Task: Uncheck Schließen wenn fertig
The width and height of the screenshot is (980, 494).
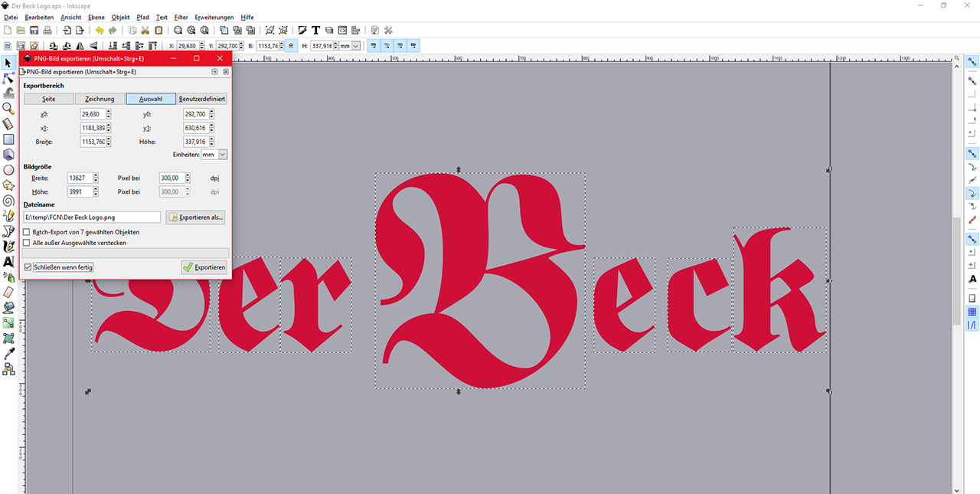Action: 28,267
